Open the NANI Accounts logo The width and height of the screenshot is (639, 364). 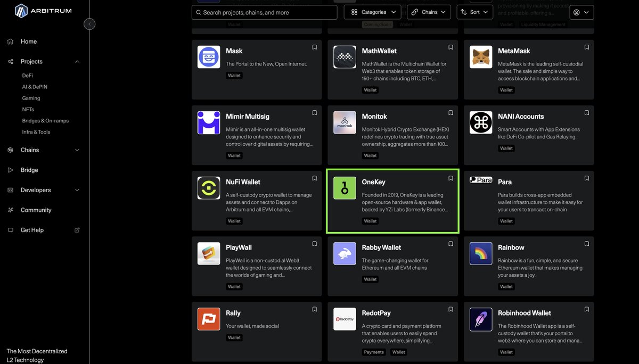[481, 122]
